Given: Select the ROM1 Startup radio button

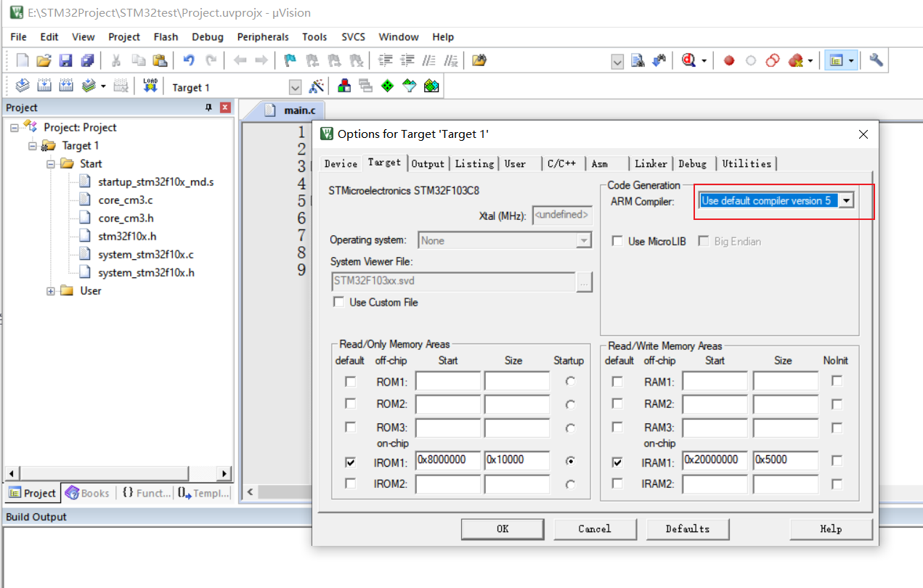Looking at the screenshot, I should point(570,381).
